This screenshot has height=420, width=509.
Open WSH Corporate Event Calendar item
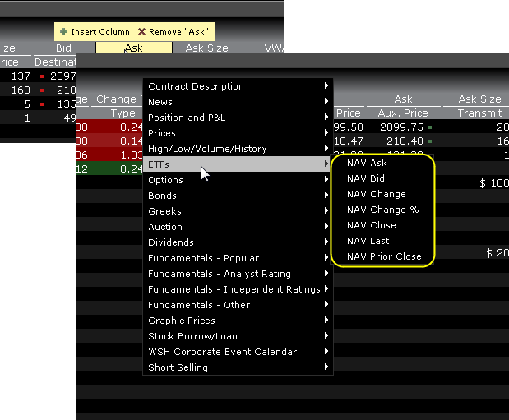tap(222, 352)
